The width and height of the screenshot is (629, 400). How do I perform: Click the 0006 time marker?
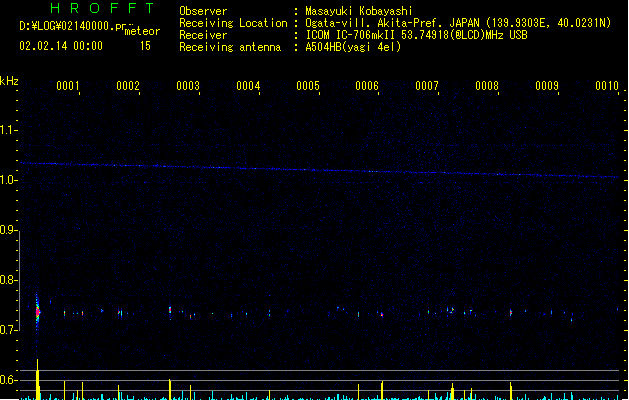(367, 86)
